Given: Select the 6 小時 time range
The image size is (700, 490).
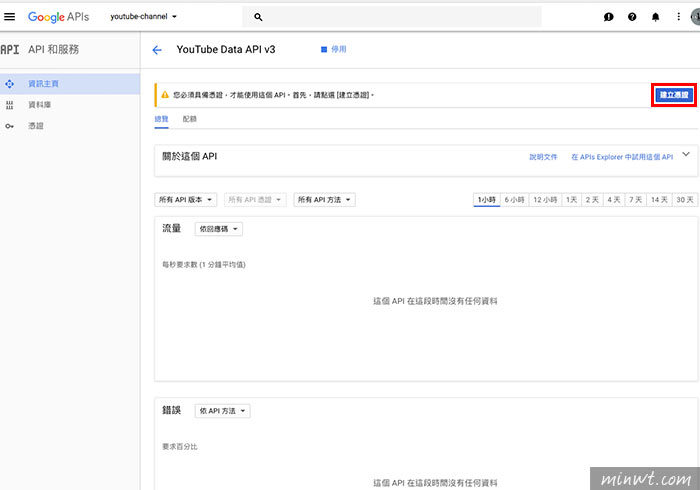Looking at the screenshot, I should (x=514, y=199).
